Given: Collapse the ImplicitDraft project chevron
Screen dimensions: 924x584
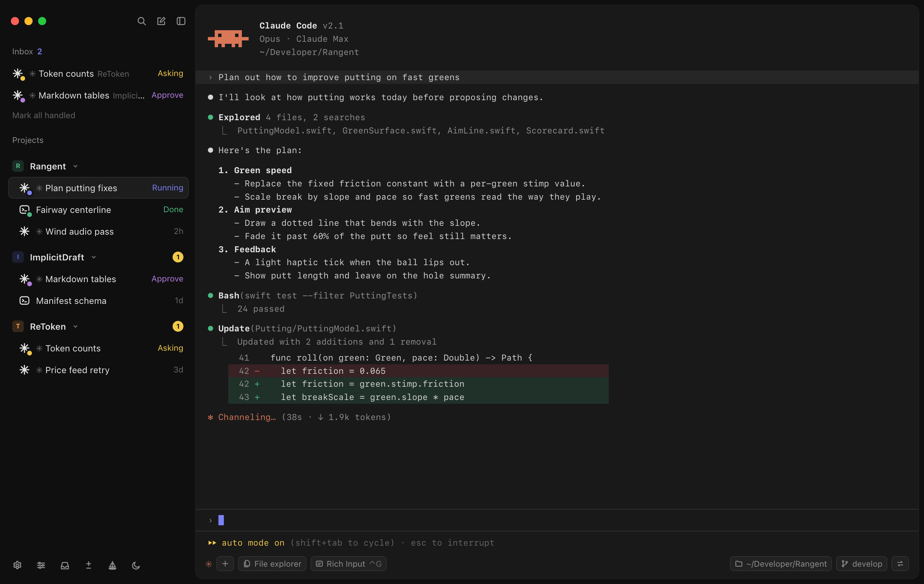Looking at the screenshot, I should tap(94, 257).
